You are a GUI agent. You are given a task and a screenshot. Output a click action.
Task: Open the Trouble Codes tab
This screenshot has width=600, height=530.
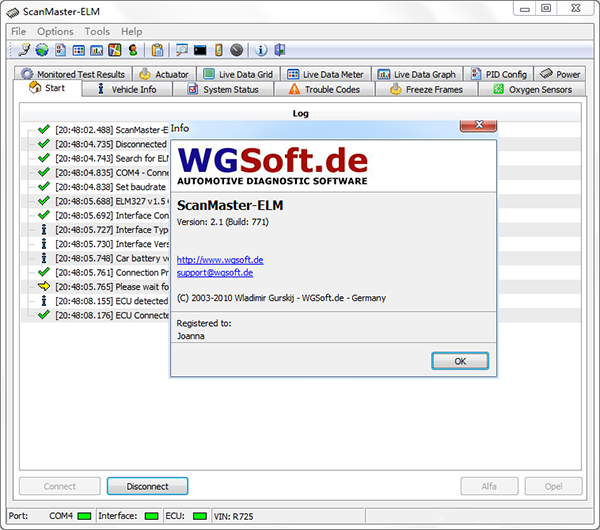coord(324,89)
